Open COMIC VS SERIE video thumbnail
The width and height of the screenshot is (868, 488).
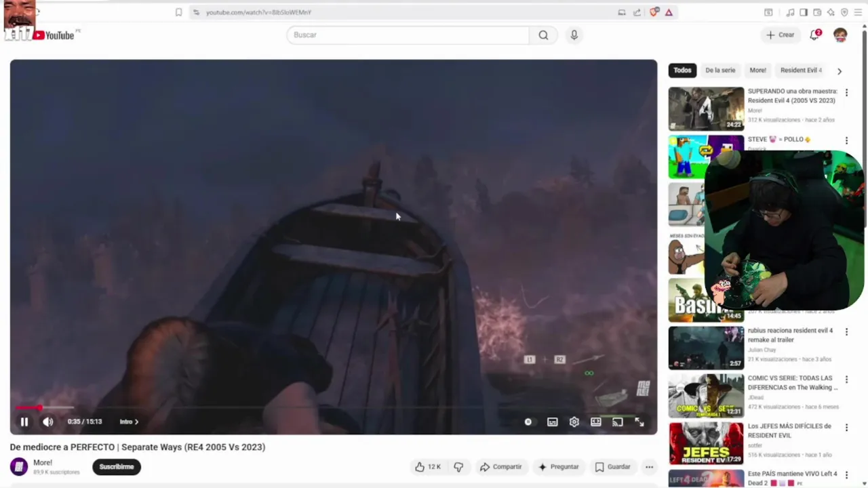pyautogui.click(x=706, y=396)
